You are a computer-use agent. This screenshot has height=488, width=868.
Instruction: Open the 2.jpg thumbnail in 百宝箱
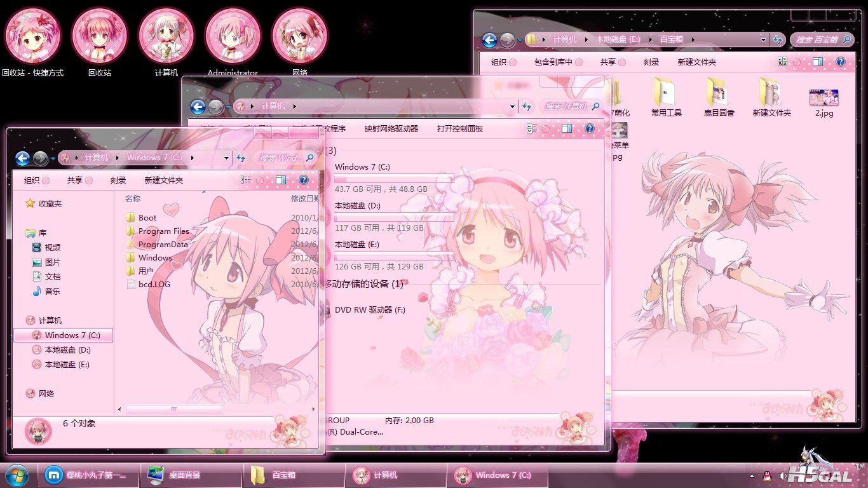[x=824, y=102]
